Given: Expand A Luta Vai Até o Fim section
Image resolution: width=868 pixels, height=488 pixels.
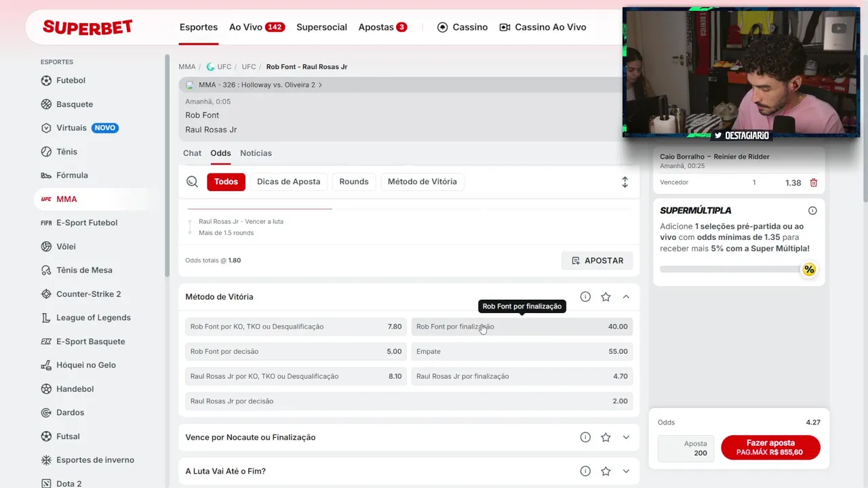Looking at the screenshot, I should (626, 471).
